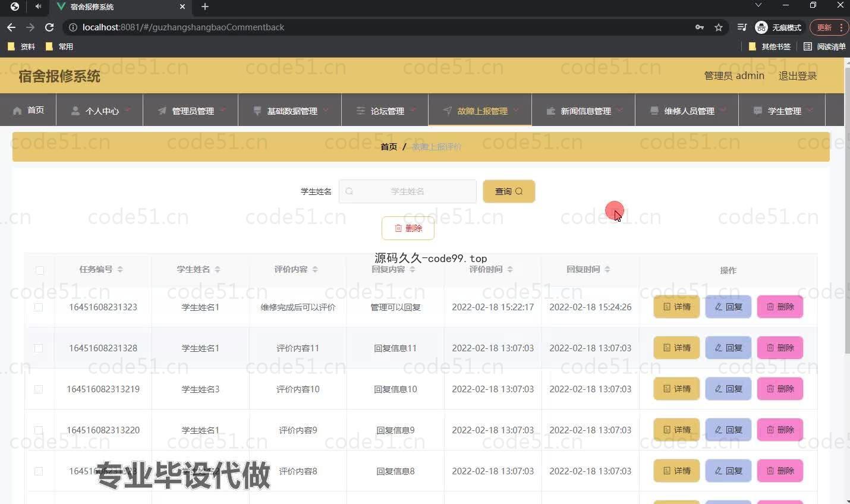
Task: Check the row 16451608231323 checkbox
Action: coord(39,307)
